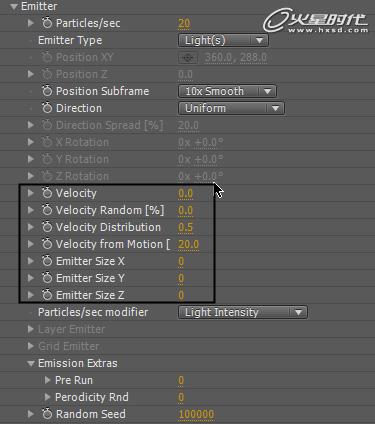Image resolution: width=375 pixels, height=424 pixels.
Task: Toggle the Velocity Distribution stopwatch
Action: coord(47,227)
